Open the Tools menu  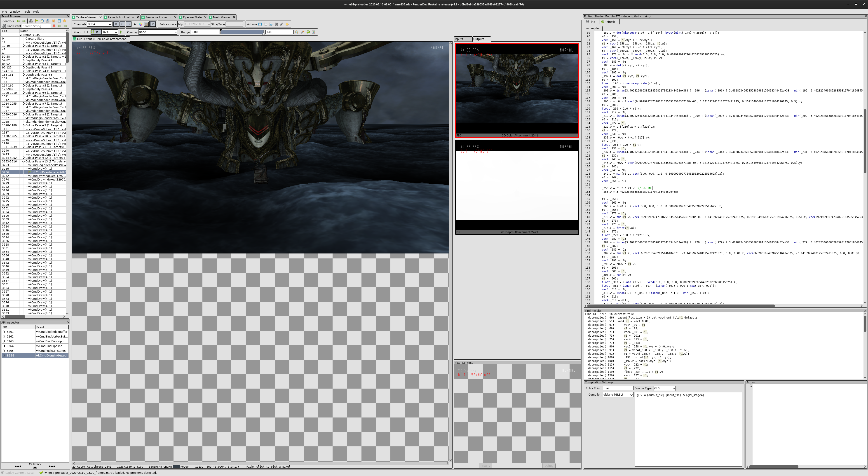pyautogui.click(x=27, y=12)
